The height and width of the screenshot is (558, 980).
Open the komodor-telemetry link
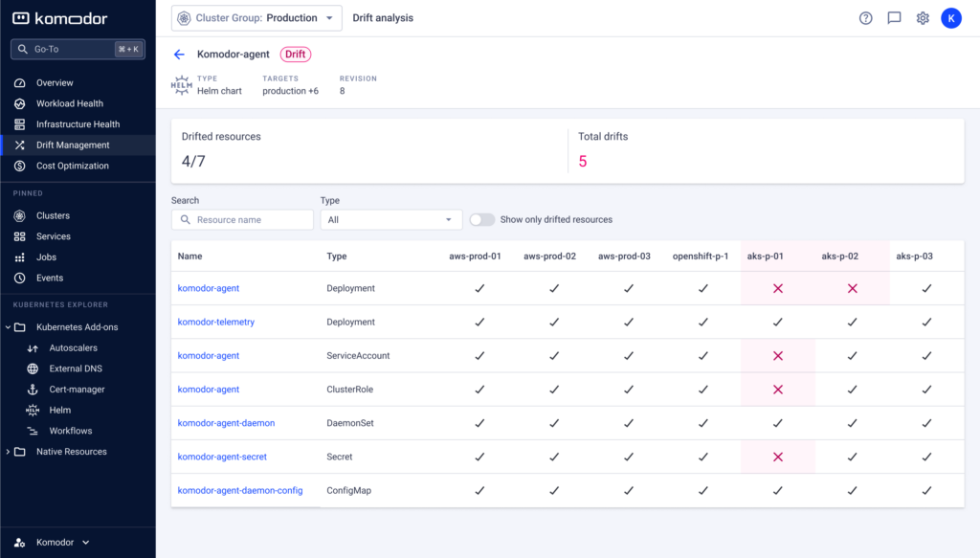(215, 322)
